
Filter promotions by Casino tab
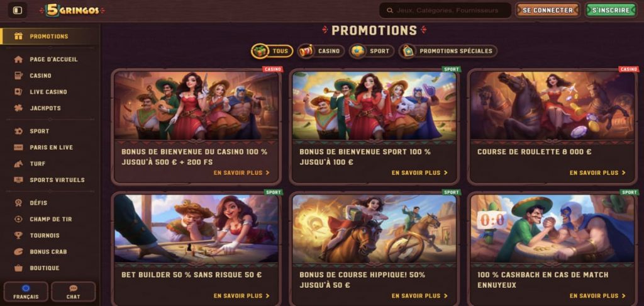321,51
